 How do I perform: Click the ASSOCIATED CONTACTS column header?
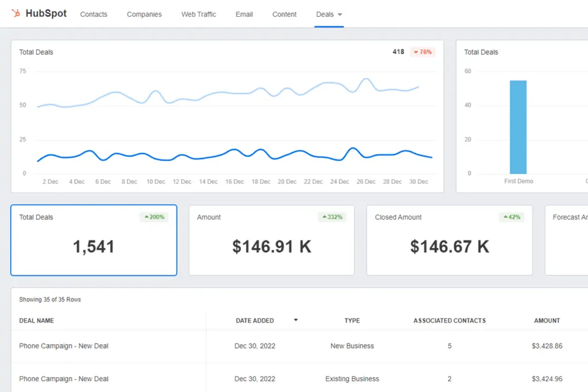pos(450,321)
